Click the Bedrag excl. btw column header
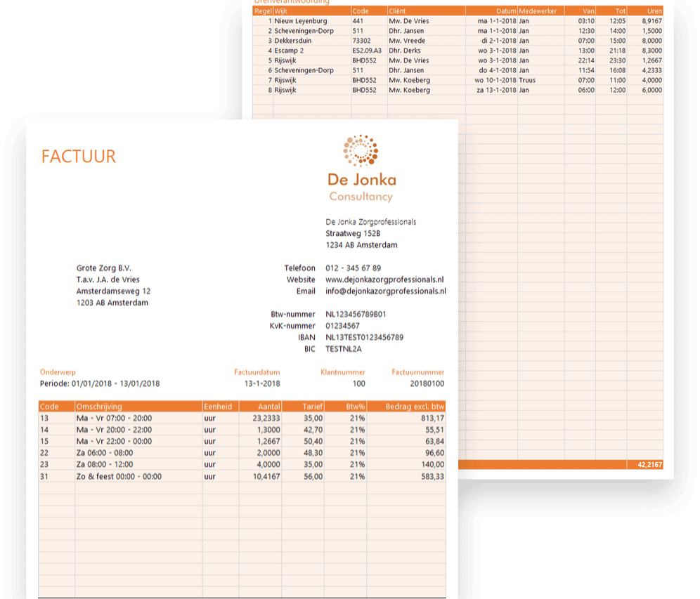The width and height of the screenshot is (700, 599). (x=415, y=407)
